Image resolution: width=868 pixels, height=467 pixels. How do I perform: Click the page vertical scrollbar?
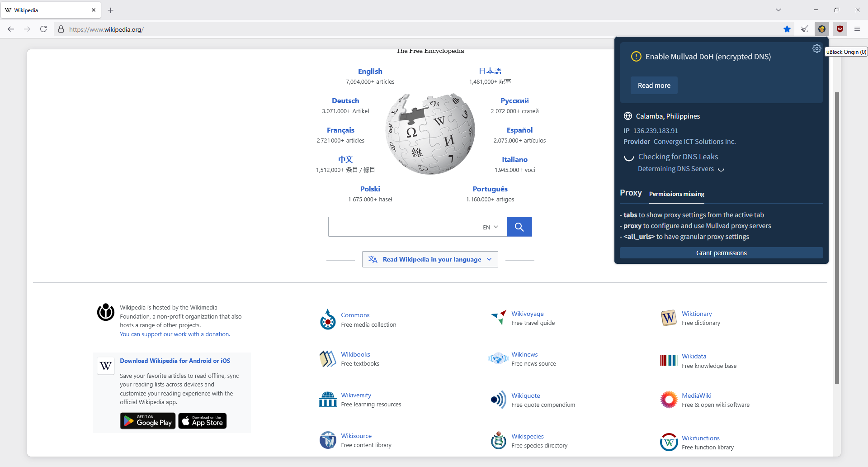(x=837, y=238)
